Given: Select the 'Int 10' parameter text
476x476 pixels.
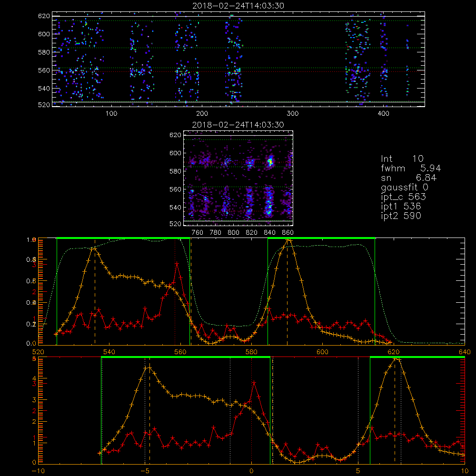Looking at the screenshot, I should point(402,159).
